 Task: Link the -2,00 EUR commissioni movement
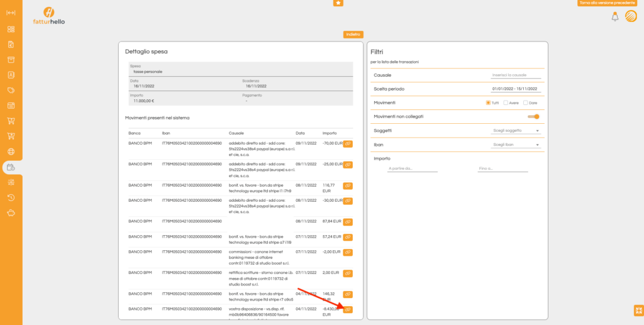pos(347,252)
